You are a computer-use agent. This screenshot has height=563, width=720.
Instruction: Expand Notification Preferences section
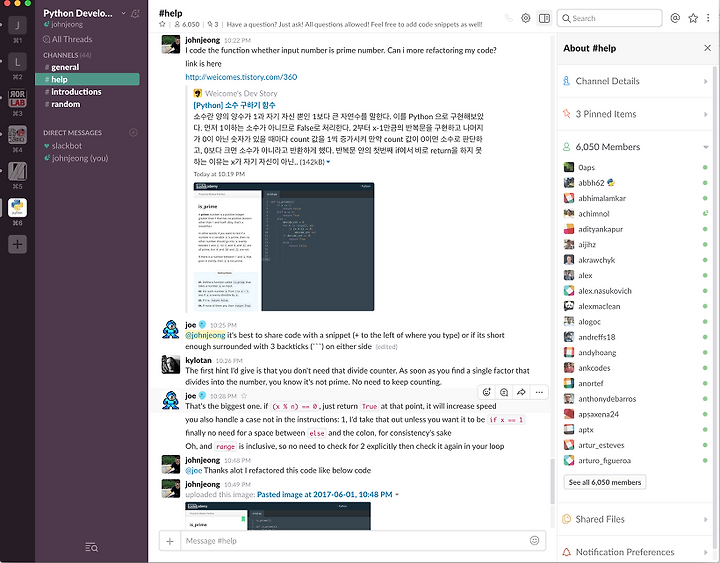(x=636, y=552)
